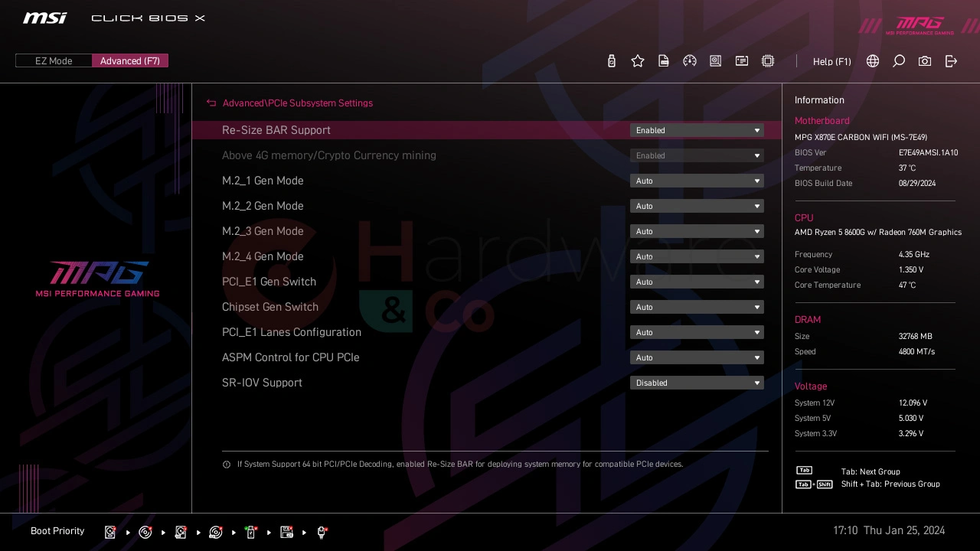Click the DRAM heading in the Information panel
Viewport: 980px width, 551px height.
pyautogui.click(x=808, y=320)
